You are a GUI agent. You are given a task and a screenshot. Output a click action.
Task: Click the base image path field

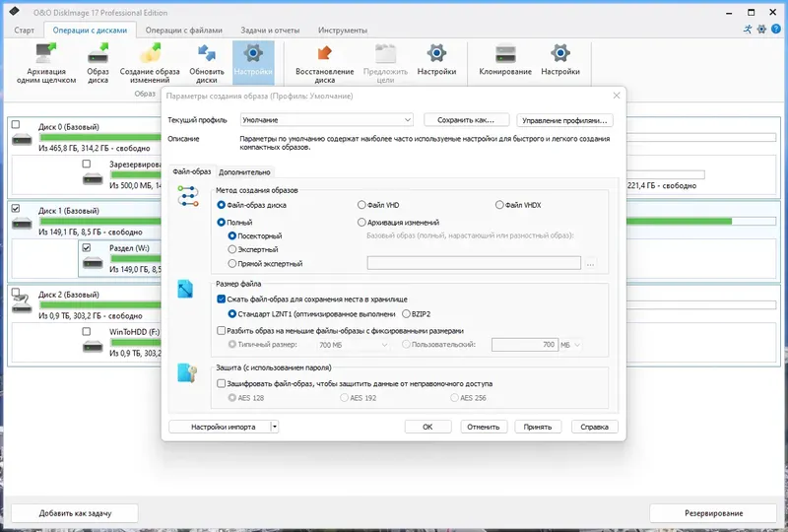click(x=474, y=263)
